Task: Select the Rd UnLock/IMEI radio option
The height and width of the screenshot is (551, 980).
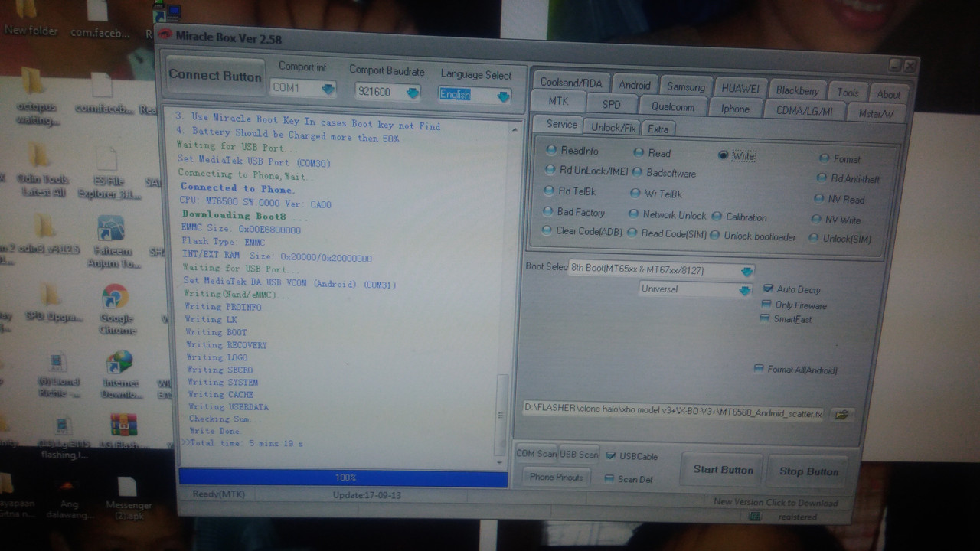Action: point(586,171)
